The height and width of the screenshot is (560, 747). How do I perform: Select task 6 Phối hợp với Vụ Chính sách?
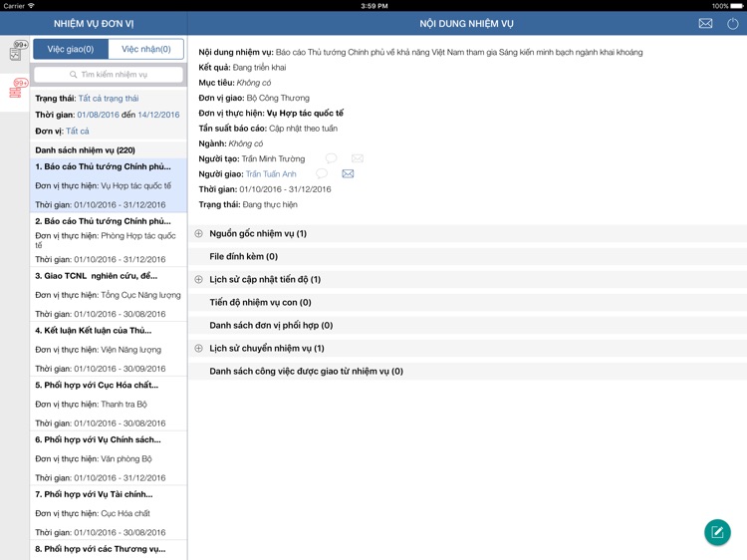109,458
